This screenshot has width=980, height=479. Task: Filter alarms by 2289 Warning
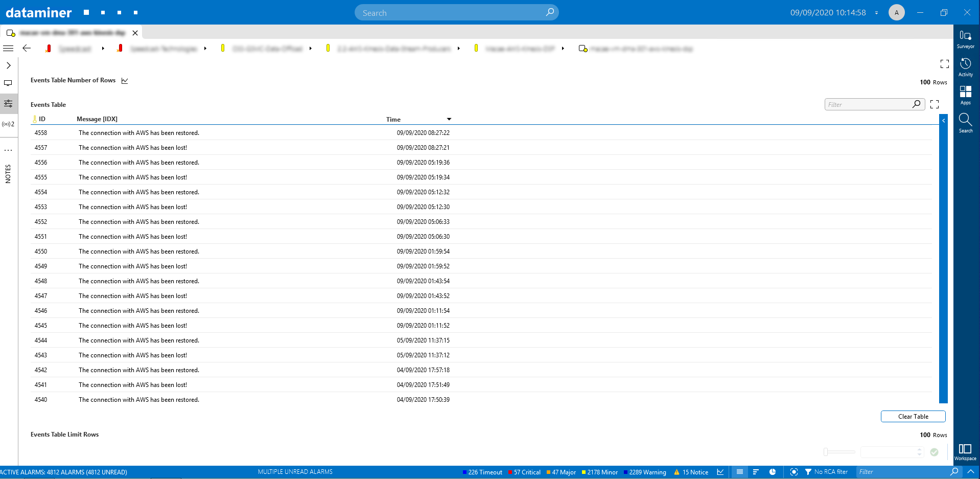[x=645, y=472]
